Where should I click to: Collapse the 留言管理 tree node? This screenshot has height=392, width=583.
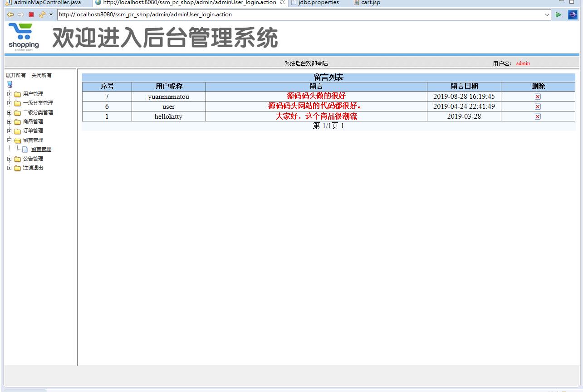[x=10, y=140]
